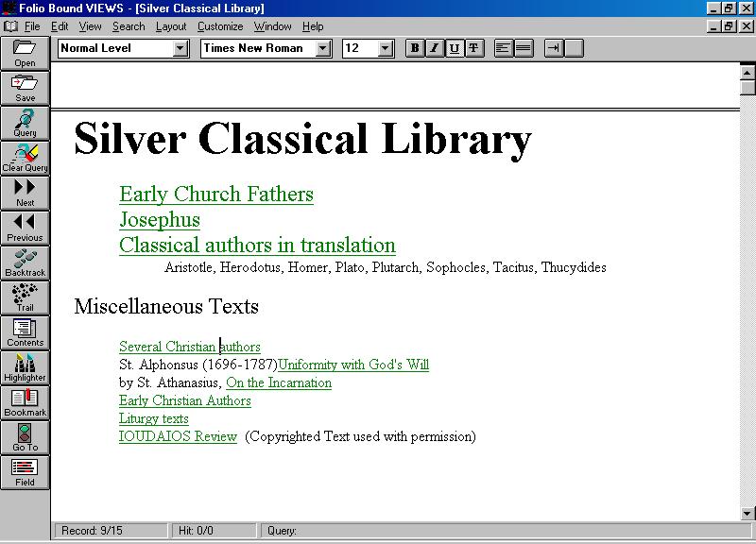The image size is (756, 544).
Task: Show the Contents view
Action: [26, 333]
